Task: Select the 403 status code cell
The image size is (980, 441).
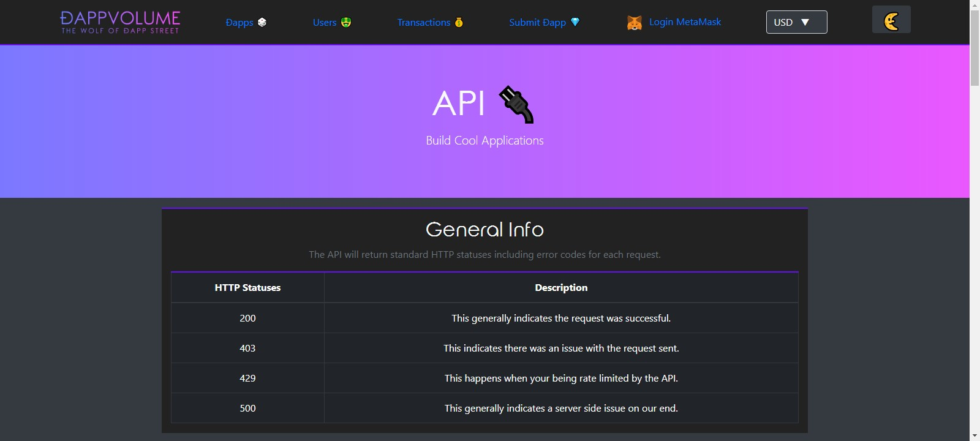Action: coord(247,348)
